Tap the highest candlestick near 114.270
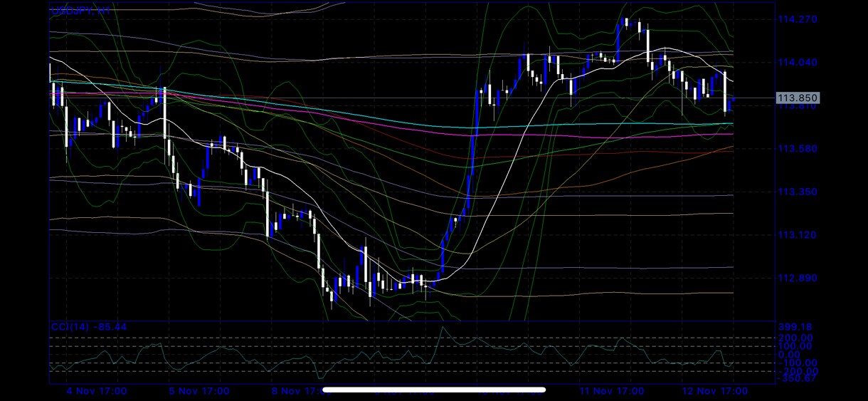The image size is (868, 401). pyautogui.click(x=625, y=22)
